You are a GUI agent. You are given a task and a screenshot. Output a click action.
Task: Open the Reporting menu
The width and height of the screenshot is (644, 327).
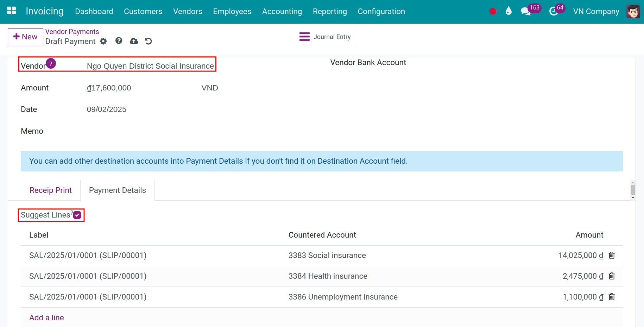[x=330, y=12]
